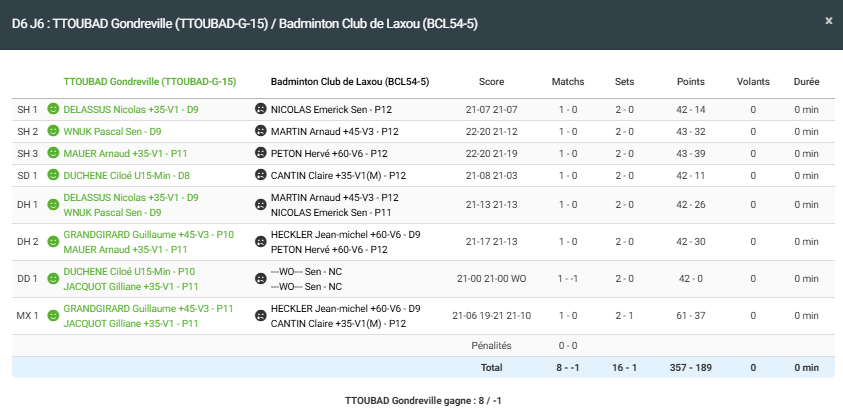Open TTOUBAD Gondreville team header link
843x419 pixels.
tap(149, 82)
